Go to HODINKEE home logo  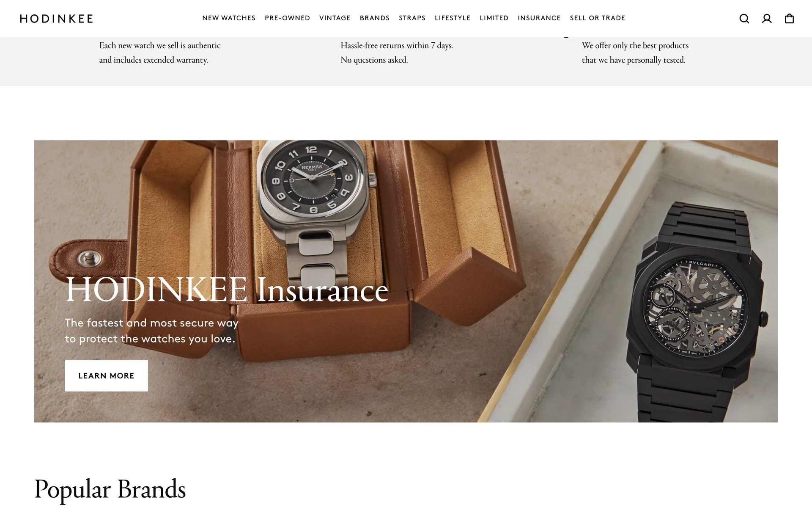tap(56, 19)
